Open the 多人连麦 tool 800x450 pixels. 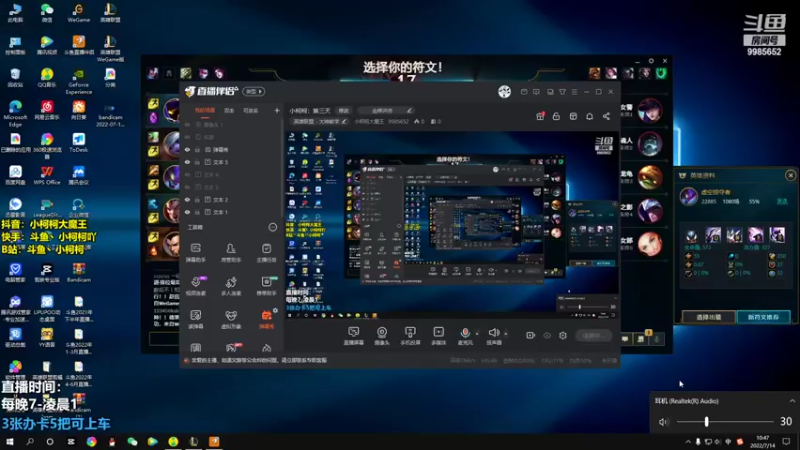pos(231,286)
